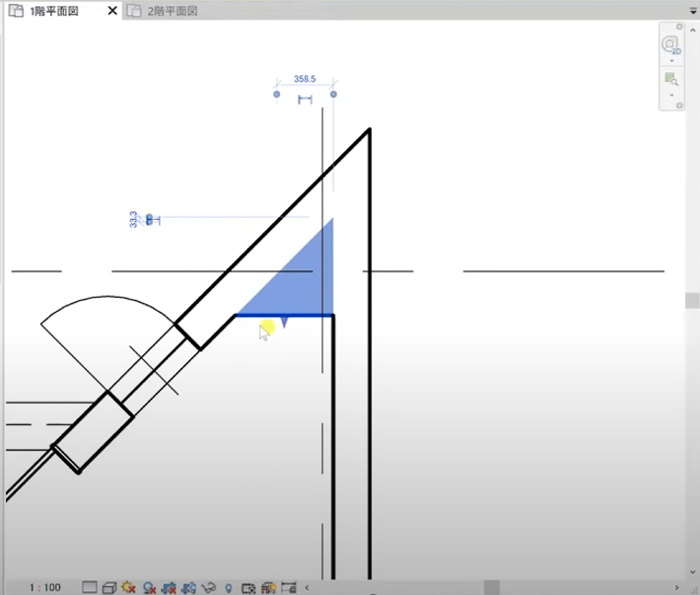Expand the zoom options dropdown arrow

click(x=671, y=95)
